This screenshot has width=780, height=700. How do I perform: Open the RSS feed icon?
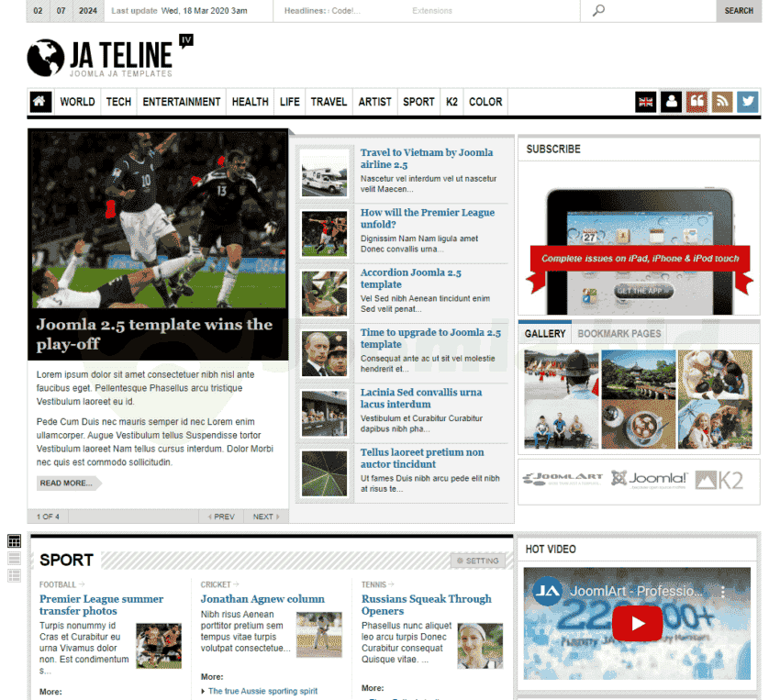coord(722,102)
